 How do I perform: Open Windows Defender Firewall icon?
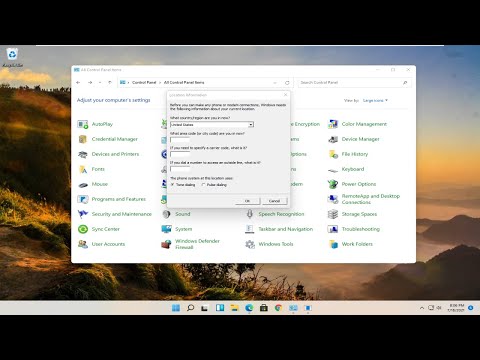[x=166, y=244]
